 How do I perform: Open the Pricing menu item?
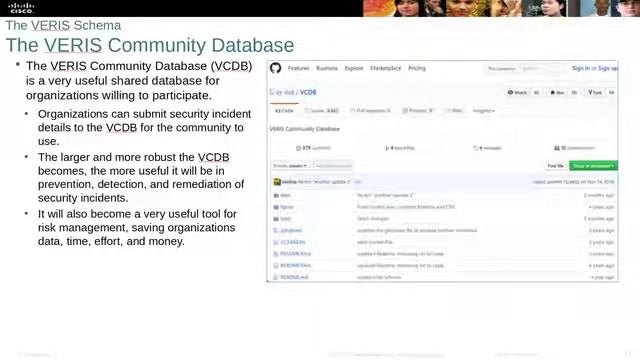click(417, 68)
